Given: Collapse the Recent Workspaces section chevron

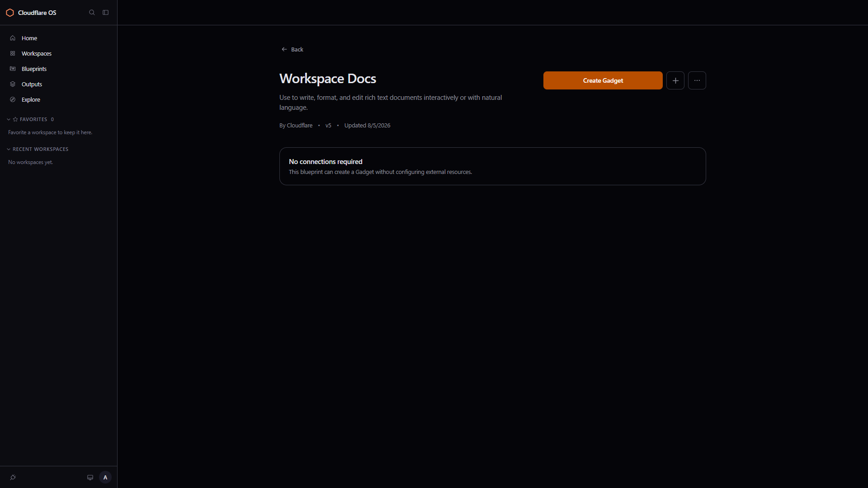Looking at the screenshot, I should coord(9,149).
